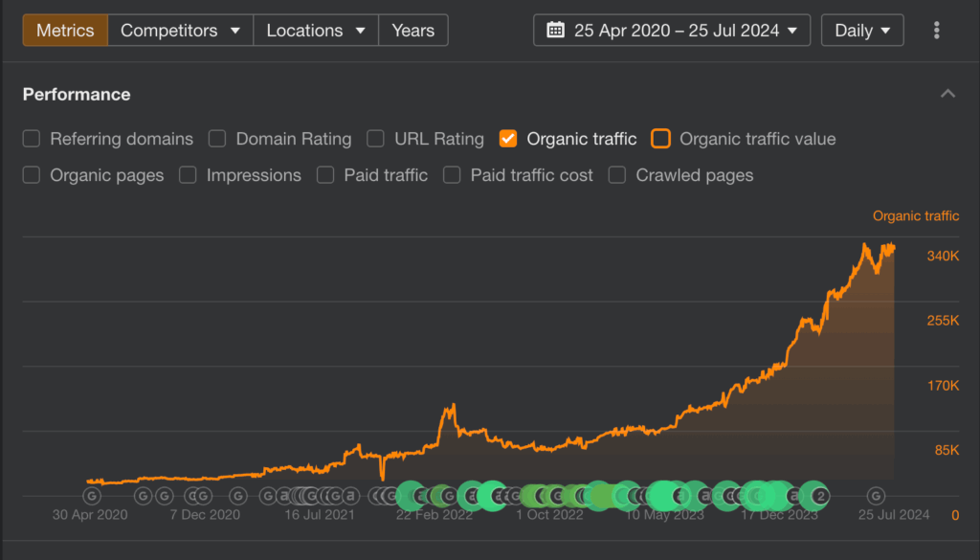Viewport: 980px width, 560px height.
Task: Click the Google marker left of 7 Dec 2020
Action: (165, 496)
